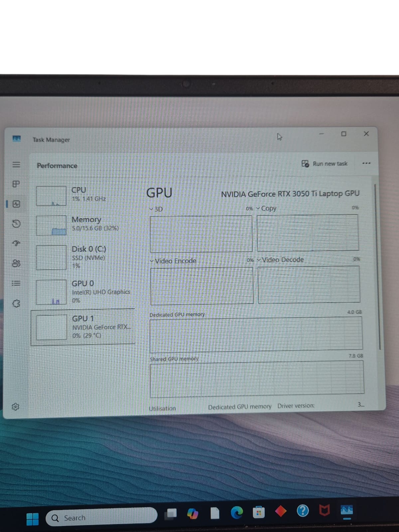Open the red diamond app on taskbar

(281, 511)
